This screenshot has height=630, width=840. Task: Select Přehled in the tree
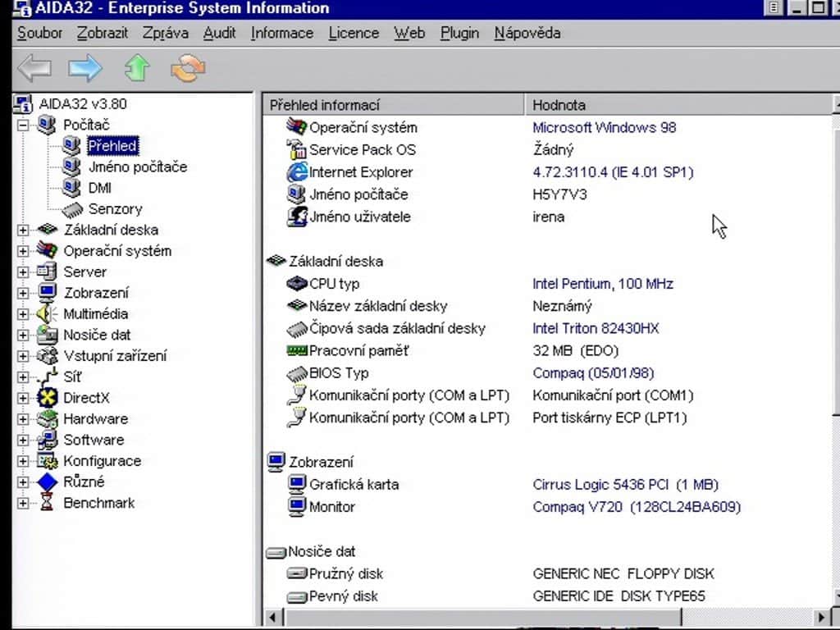(112, 146)
